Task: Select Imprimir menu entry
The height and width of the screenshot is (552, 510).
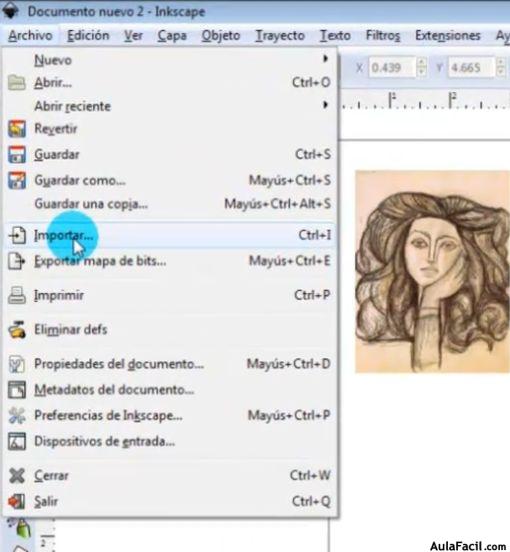Action: point(170,295)
